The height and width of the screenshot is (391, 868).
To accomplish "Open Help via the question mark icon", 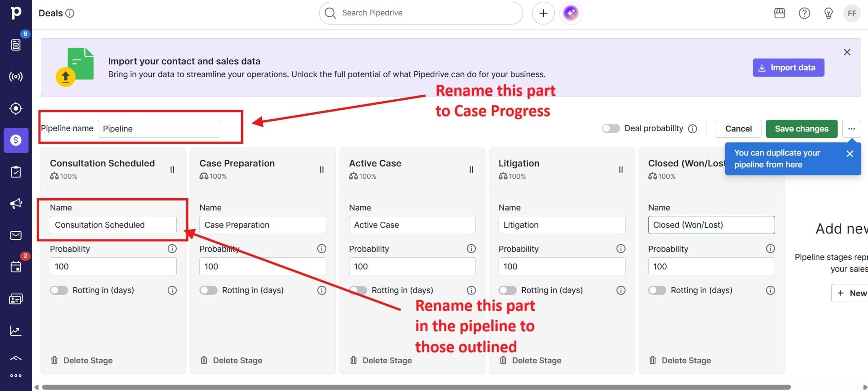I will coord(805,13).
